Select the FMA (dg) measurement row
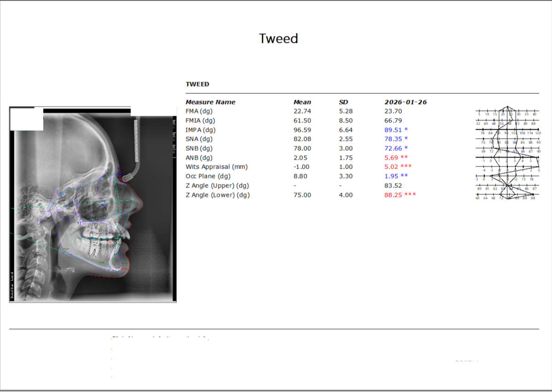The image size is (552, 392). (x=199, y=111)
